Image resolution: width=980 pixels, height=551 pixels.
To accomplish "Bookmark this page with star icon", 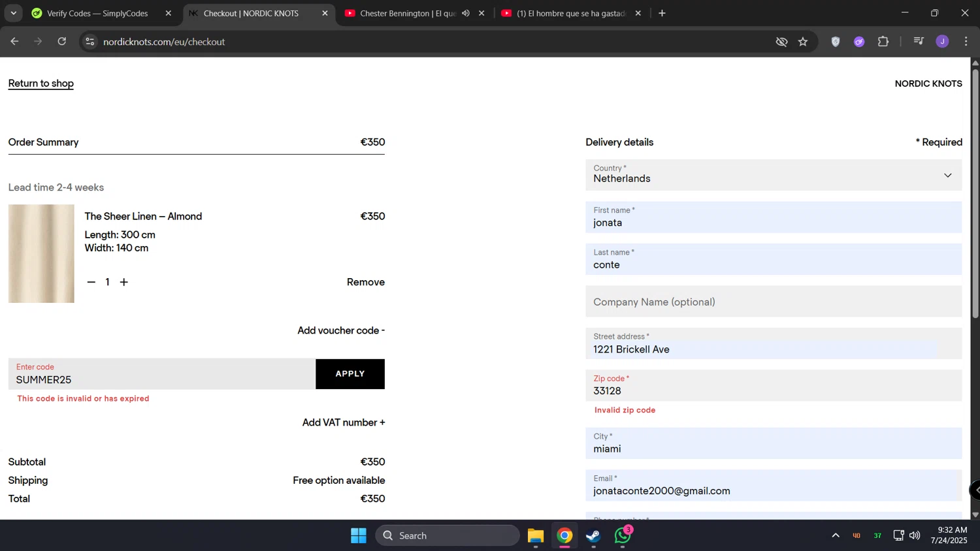I will 803,42.
